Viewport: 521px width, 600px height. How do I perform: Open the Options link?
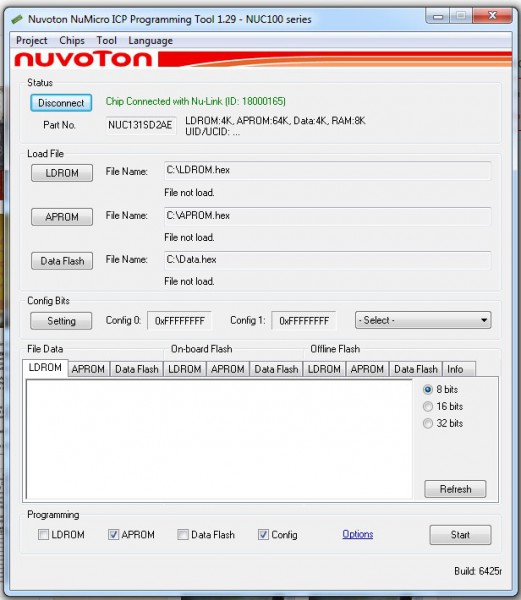[x=358, y=534]
